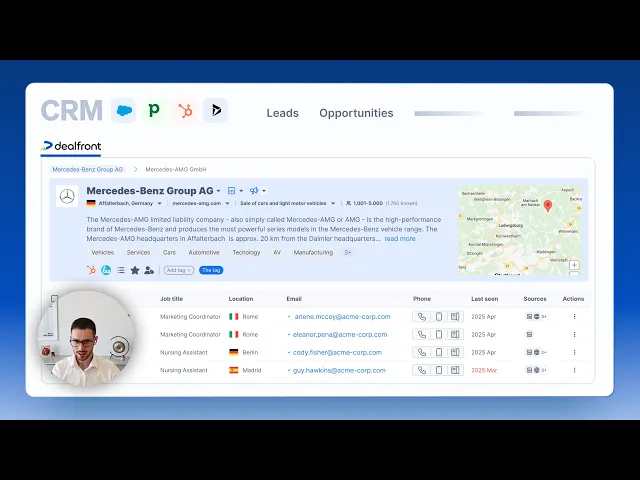Expand the company name dropdown arrow

(x=218, y=191)
